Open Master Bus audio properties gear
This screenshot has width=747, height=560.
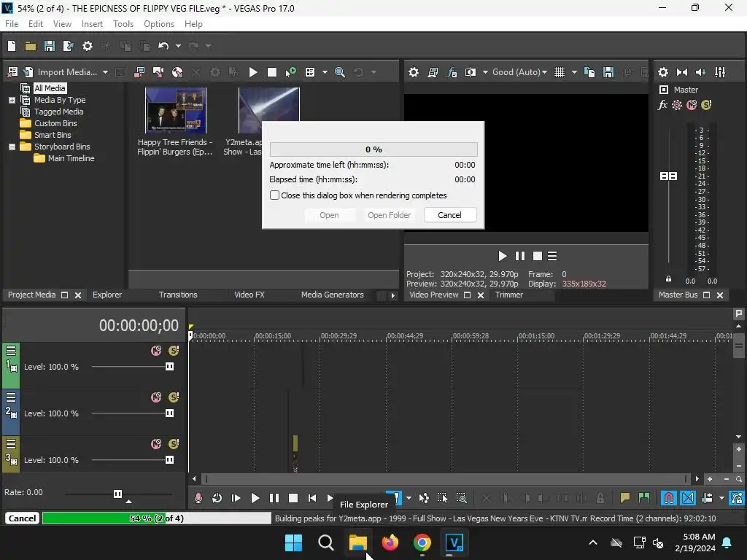click(662, 72)
